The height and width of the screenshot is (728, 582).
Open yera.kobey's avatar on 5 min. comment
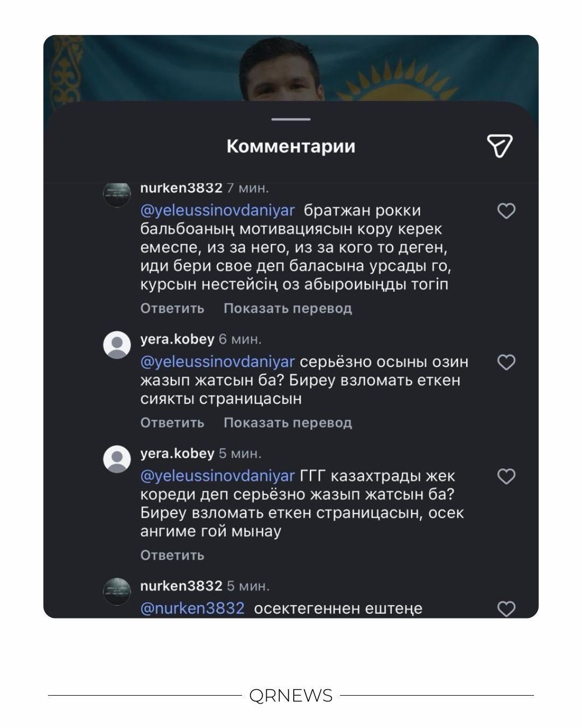(x=117, y=459)
